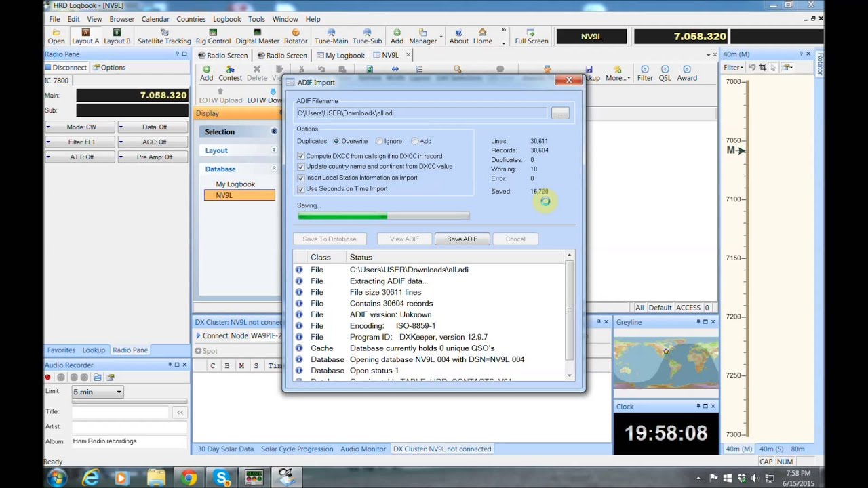868x488 pixels.
Task: Toggle Insert Local Station Information checkbox
Action: pos(301,178)
